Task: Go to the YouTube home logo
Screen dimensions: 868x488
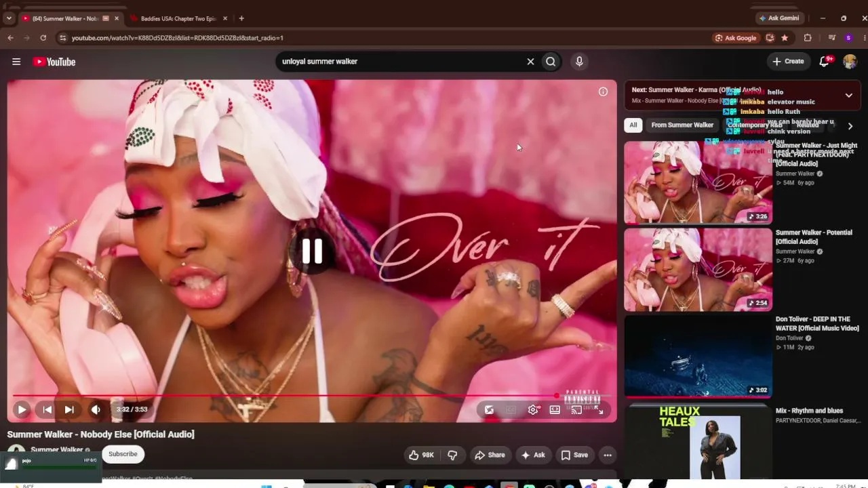Action: pos(54,62)
